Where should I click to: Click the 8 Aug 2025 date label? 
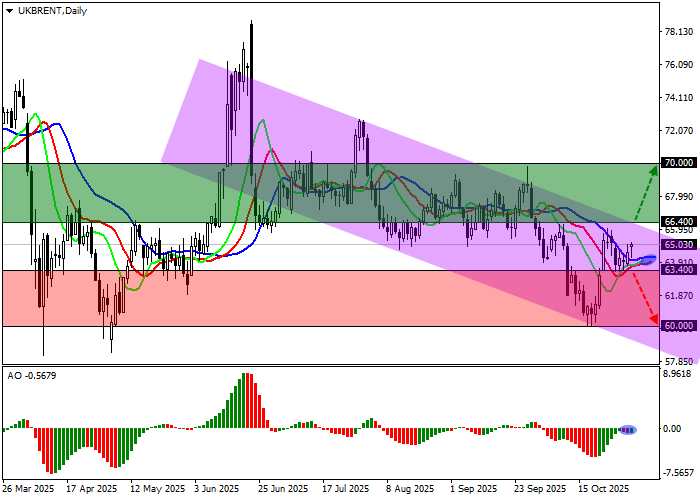410,490
